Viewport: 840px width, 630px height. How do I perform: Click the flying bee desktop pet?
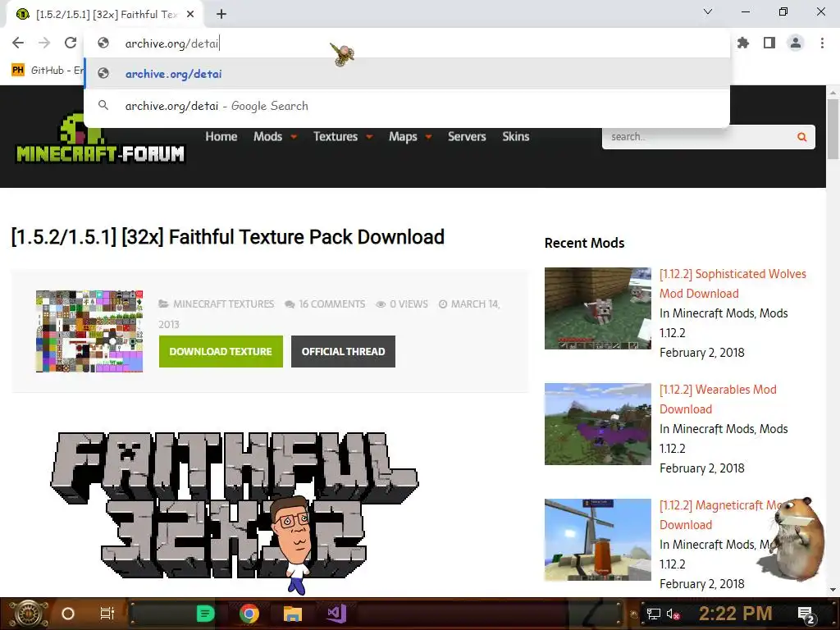click(342, 54)
